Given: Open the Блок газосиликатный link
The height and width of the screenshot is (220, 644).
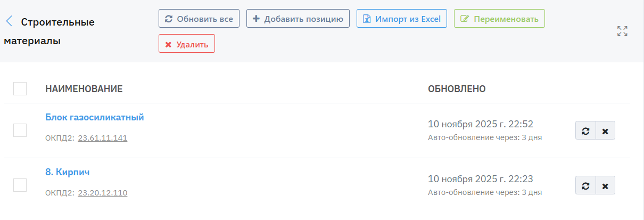Looking at the screenshot, I should pyautogui.click(x=95, y=117).
